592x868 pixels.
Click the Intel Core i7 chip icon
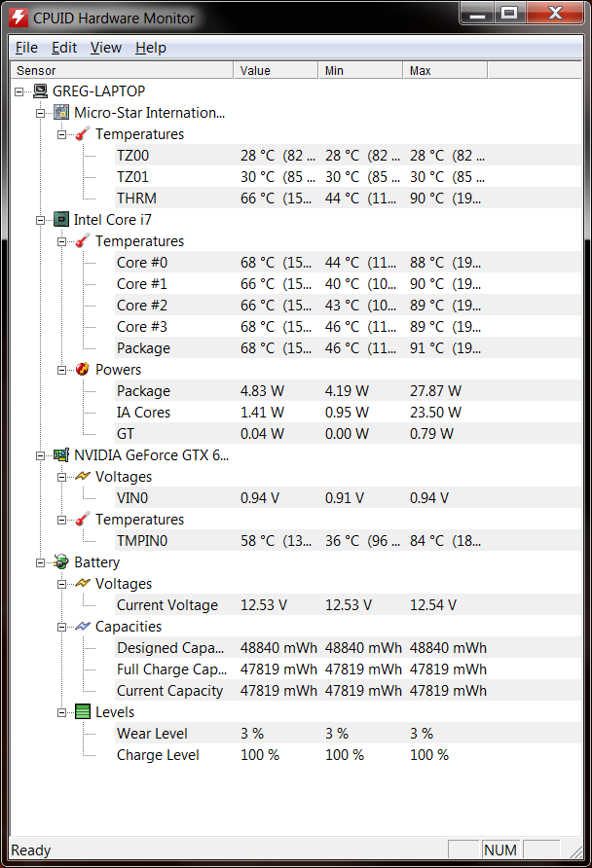click(x=61, y=220)
